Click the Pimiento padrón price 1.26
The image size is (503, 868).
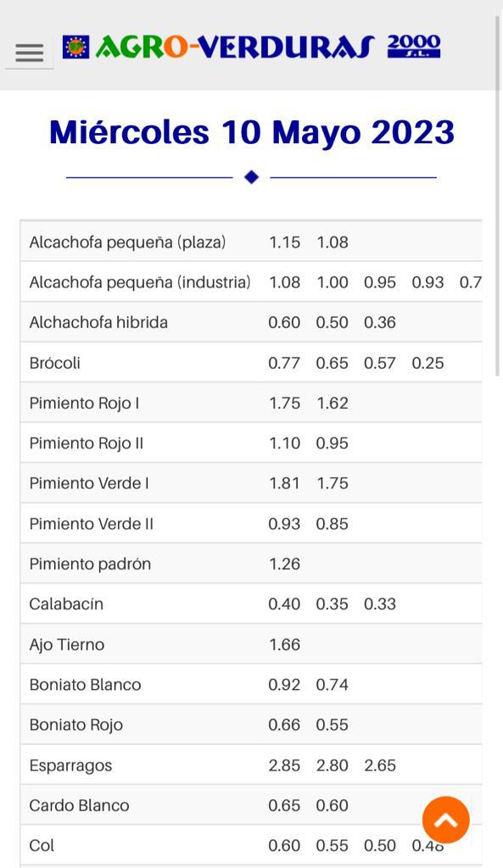(284, 564)
